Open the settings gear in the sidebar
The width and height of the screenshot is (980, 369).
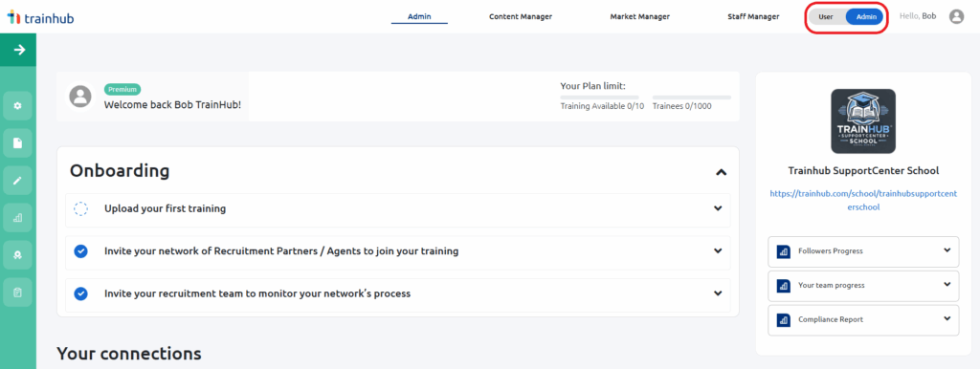coord(17,106)
